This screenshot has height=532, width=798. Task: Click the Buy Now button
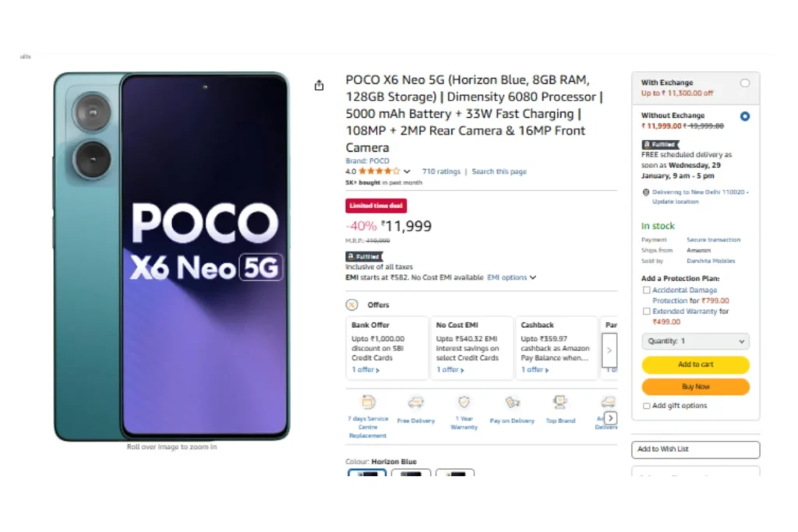[x=695, y=387]
